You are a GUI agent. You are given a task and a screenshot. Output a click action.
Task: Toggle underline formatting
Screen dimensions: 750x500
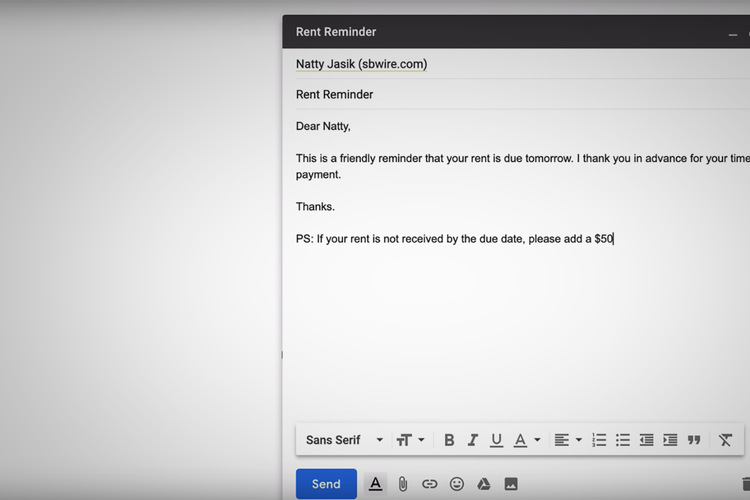pyautogui.click(x=496, y=440)
